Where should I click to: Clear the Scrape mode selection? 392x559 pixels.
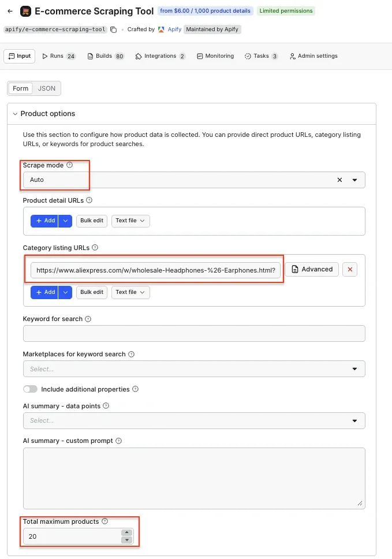click(339, 180)
